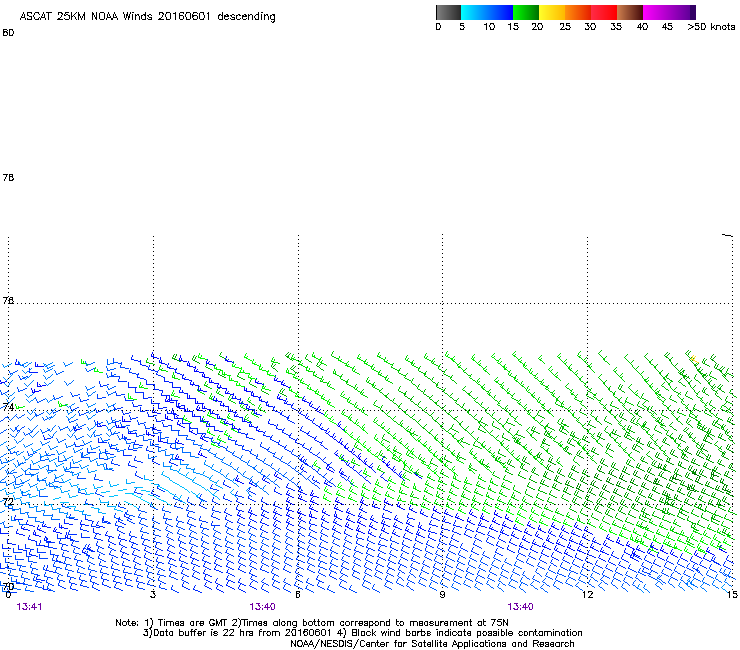Select the legend label '10' under the color bar
The image size is (740, 650).
pyautogui.click(x=489, y=27)
